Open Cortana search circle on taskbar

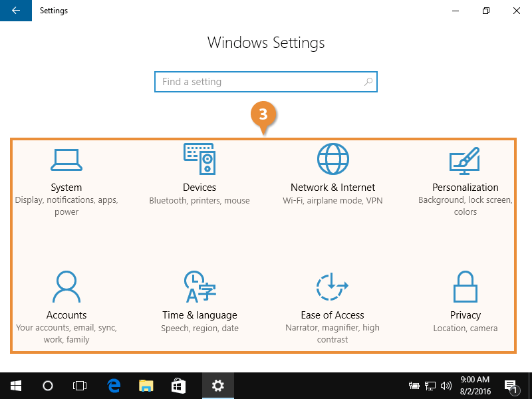coord(48,386)
